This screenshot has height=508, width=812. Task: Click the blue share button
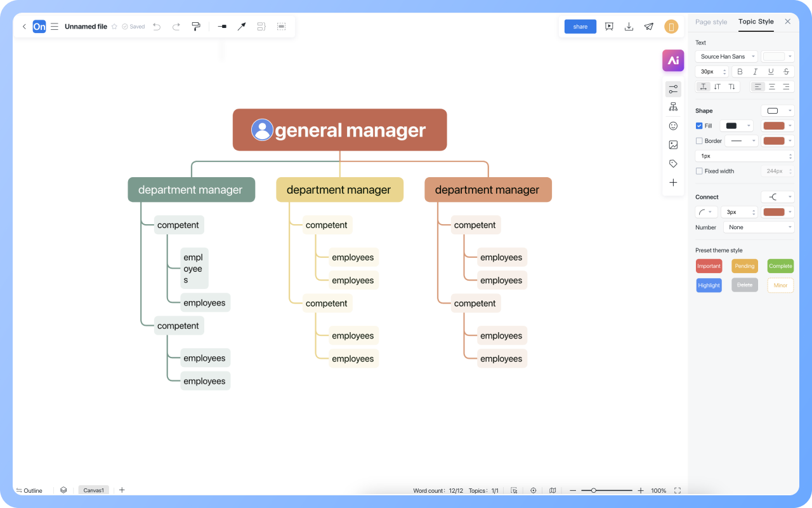coord(580,27)
